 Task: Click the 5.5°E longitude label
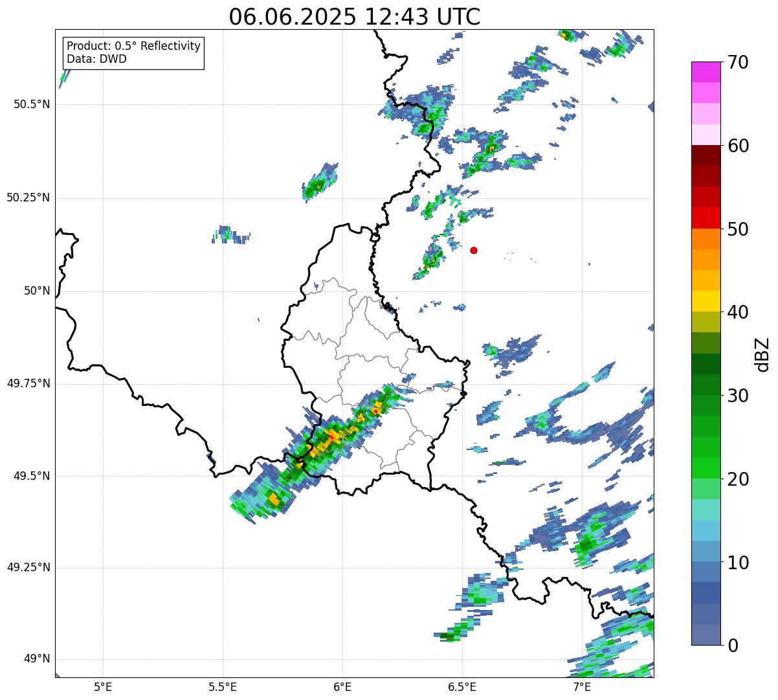click(x=223, y=686)
